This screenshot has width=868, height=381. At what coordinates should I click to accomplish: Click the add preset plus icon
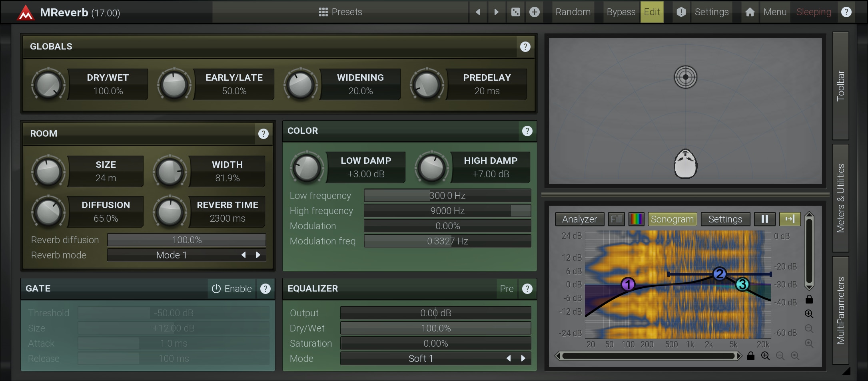[x=535, y=12]
